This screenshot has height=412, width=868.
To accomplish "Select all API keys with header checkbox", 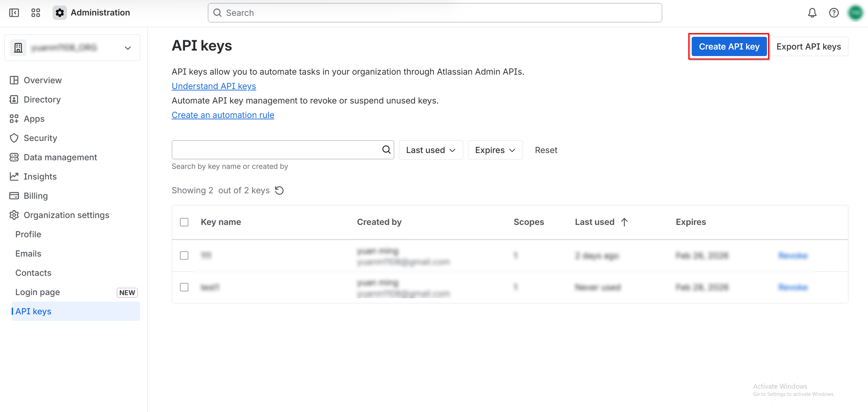I will click(184, 222).
